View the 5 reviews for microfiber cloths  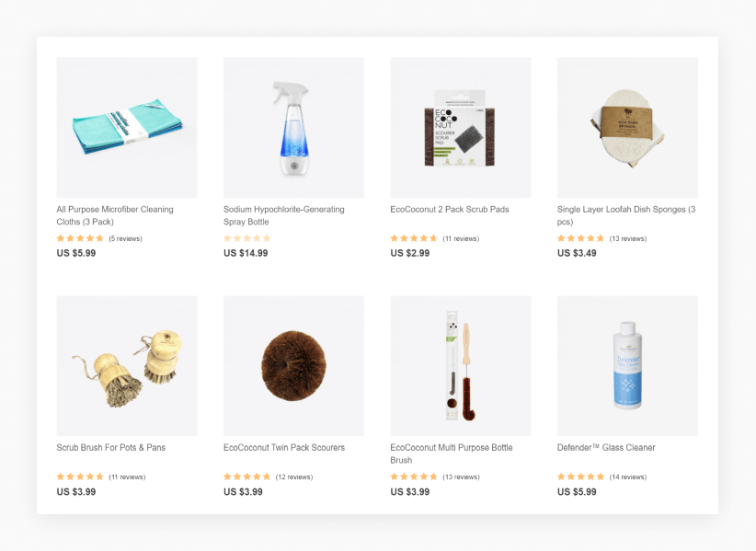[125, 238]
